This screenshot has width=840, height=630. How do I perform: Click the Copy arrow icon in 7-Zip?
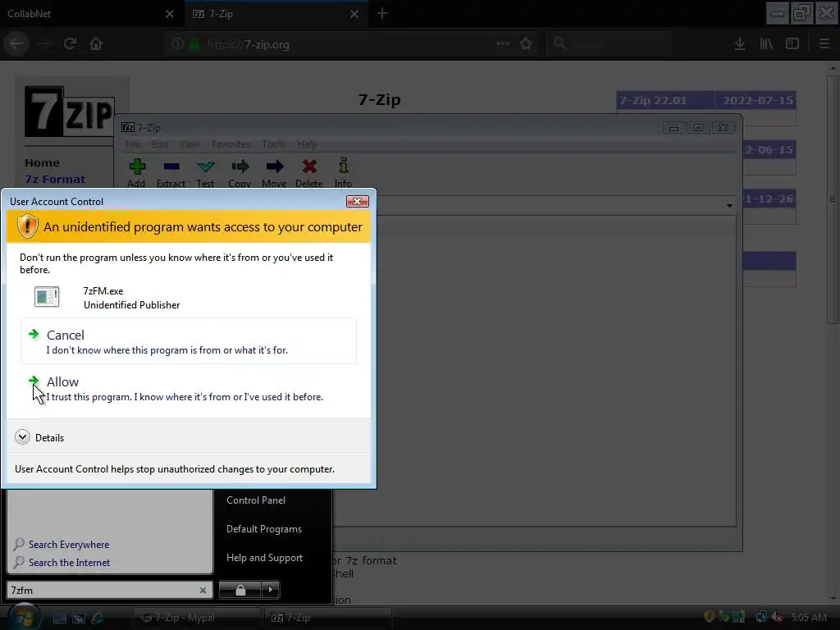[x=240, y=167]
